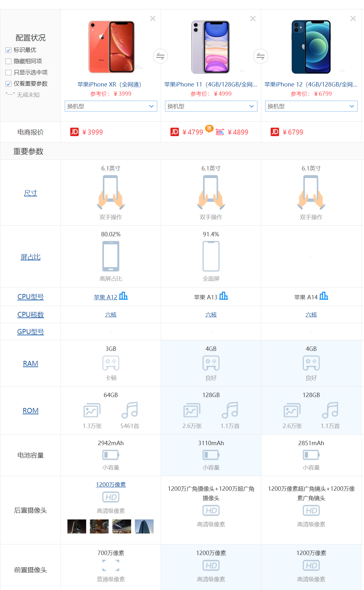The height and width of the screenshot is (590, 364).
Task: Click 六核 link in iPhone XR column
Action: pos(111,315)
